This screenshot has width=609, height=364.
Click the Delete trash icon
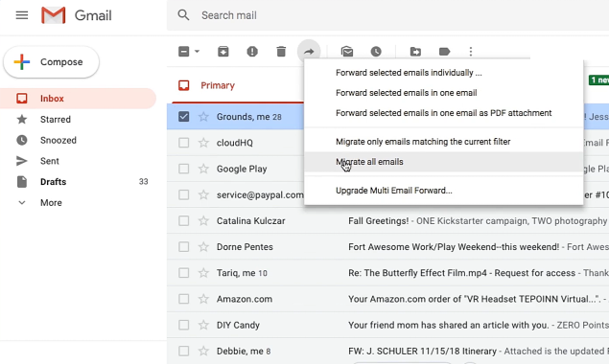click(x=281, y=51)
